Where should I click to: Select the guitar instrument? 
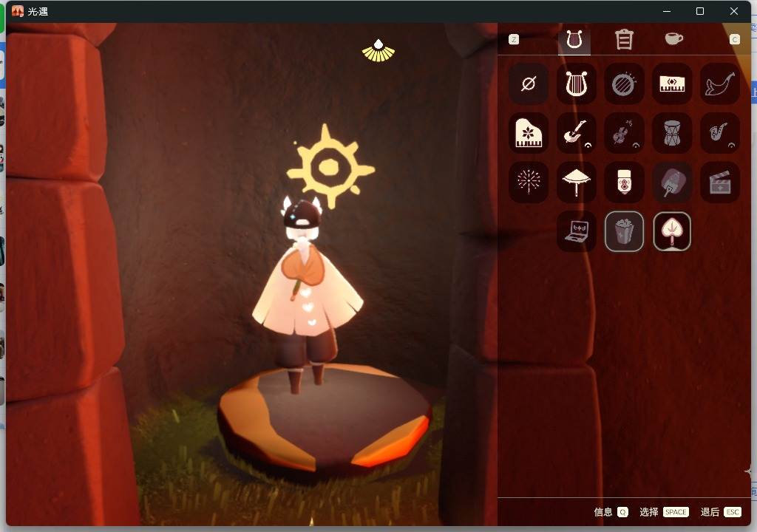tap(576, 133)
